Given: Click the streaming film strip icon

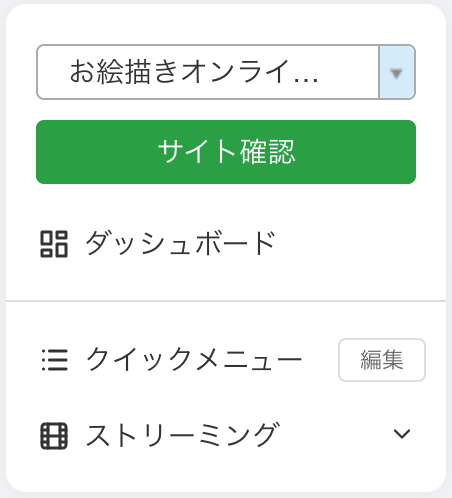Looking at the screenshot, I should pyautogui.click(x=54, y=436).
